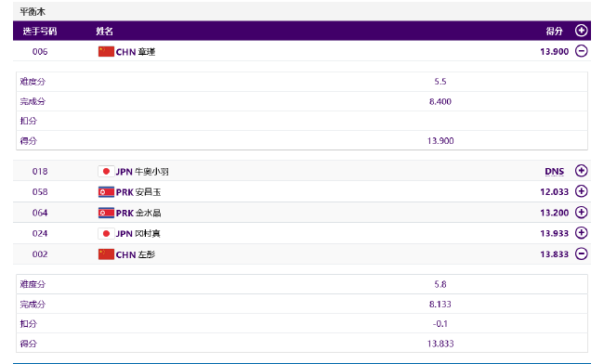Screen dimensions: 604x364
Task: Click score 13.933 for athlete 024
Action: click(x=555, y=234)
